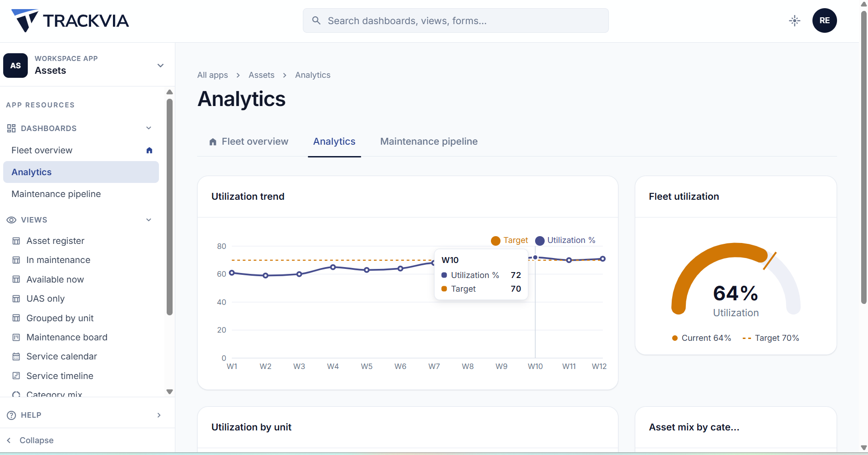Toggle the light/dark theme sun icon
Screen dimensions: 868x455
[795, 20]
